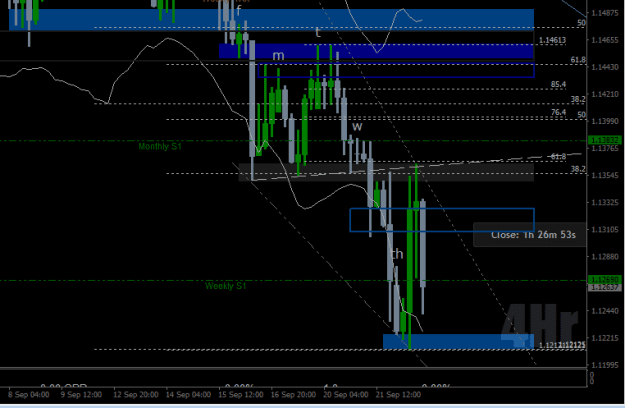Image resolution: width=625 pixels, height=408 pixels.
Task: Click the 9 Sep 12:00 time label
Action: coord(81,395)
